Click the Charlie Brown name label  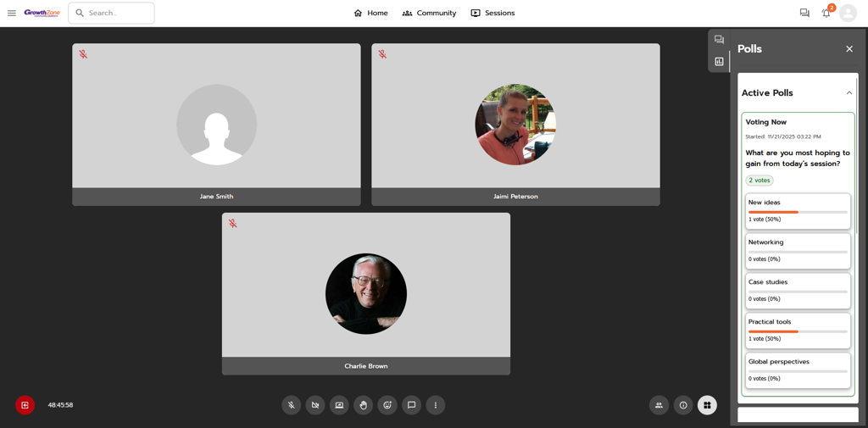[366, 366]
